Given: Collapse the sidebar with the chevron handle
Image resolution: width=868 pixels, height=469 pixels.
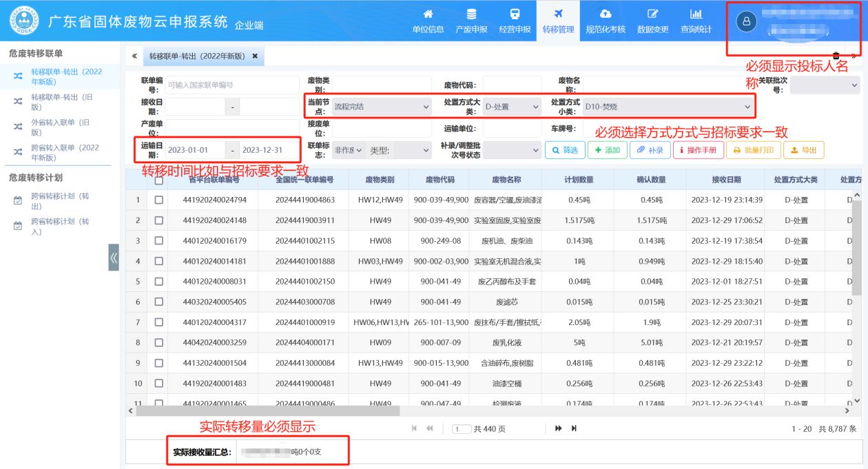Looking at the screenshot, I should [x=114, y=258].
